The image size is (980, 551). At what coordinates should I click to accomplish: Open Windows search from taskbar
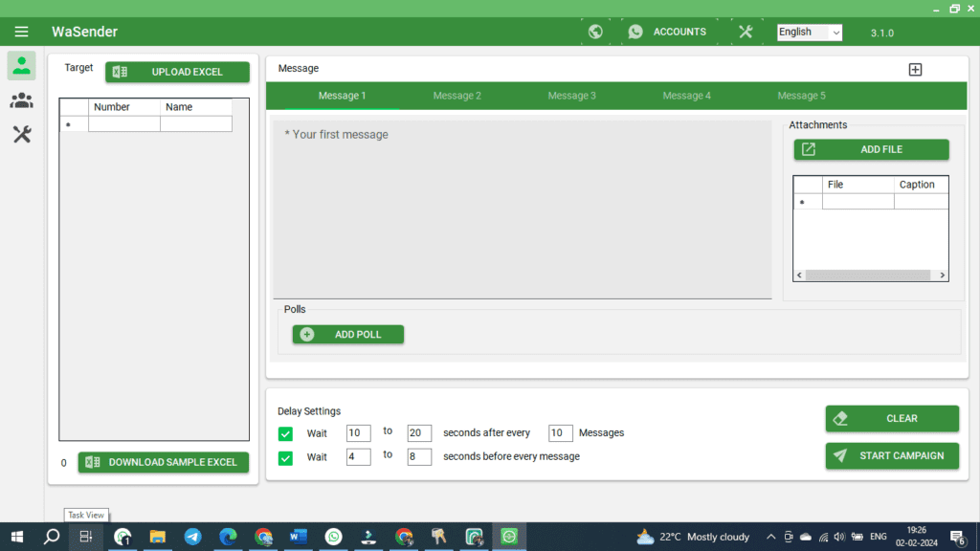pyautogui.click(x=52, y=537)
